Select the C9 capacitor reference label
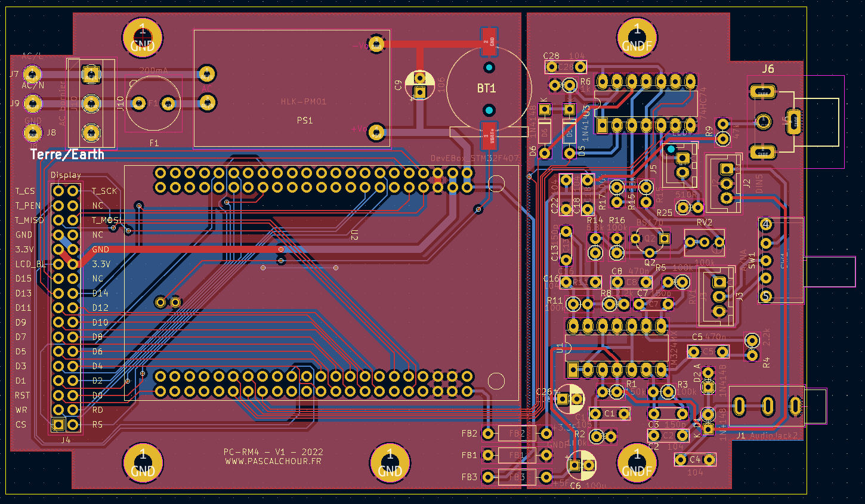The width and height of the screenshot is (865, 504). pyautogui.click(x=398, y=85)
